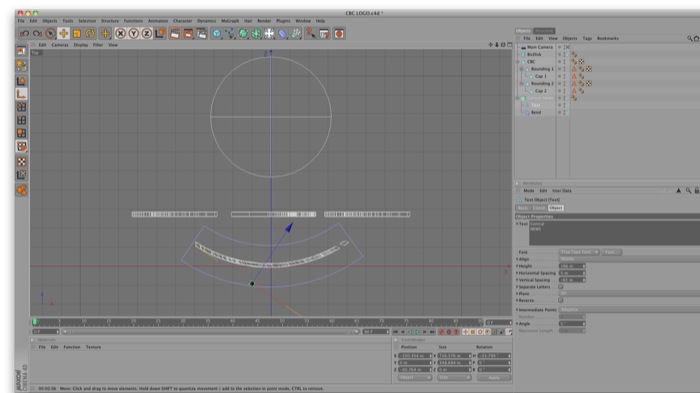
Task: Click the Redo arrow icon
Action: 38,33
